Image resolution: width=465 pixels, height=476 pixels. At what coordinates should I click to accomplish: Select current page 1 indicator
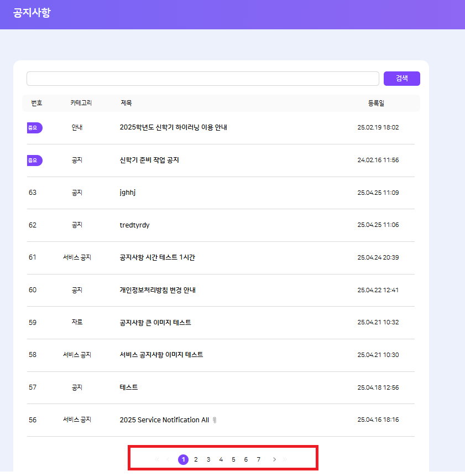pyautogui.click(x=183, y=459)
